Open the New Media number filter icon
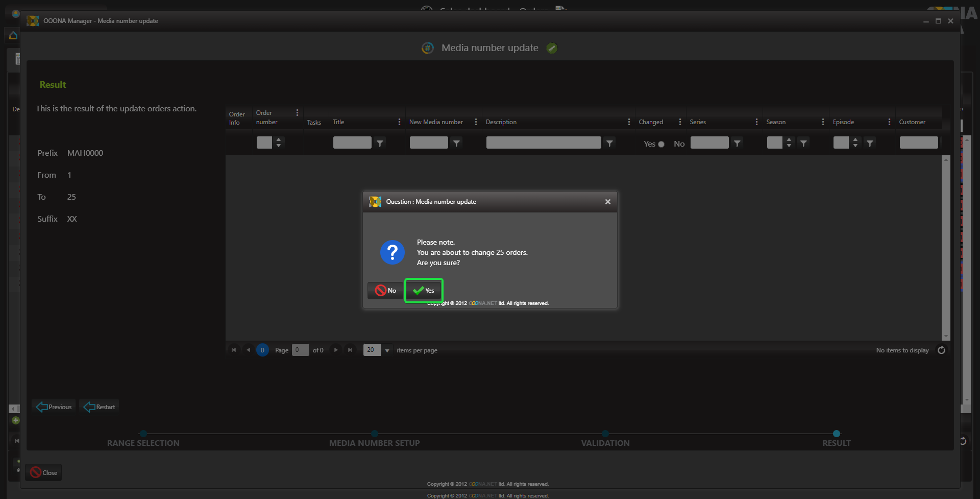Viewport: 980px width, 499px height. point(456,144)
